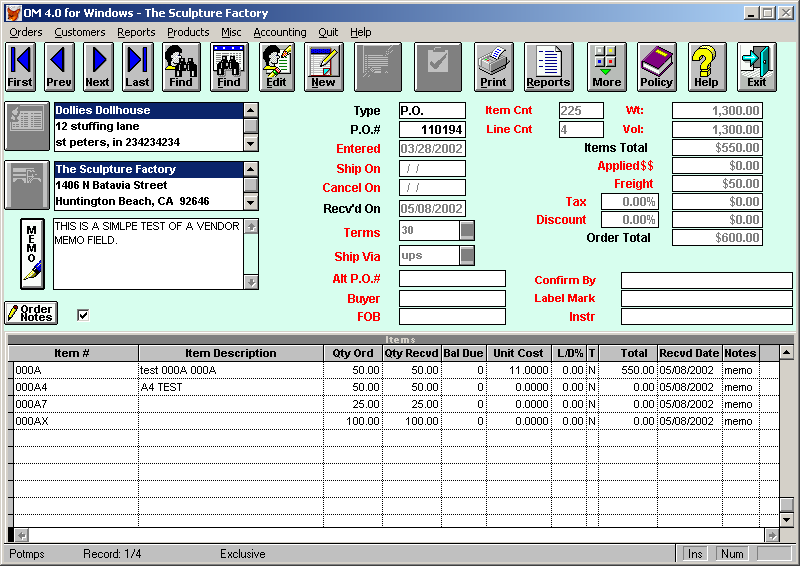Viewport: 800px width, 566px height.
Task: Click the Type field showing P.O.
Action: pyautogui.click(x=432, y=111)
